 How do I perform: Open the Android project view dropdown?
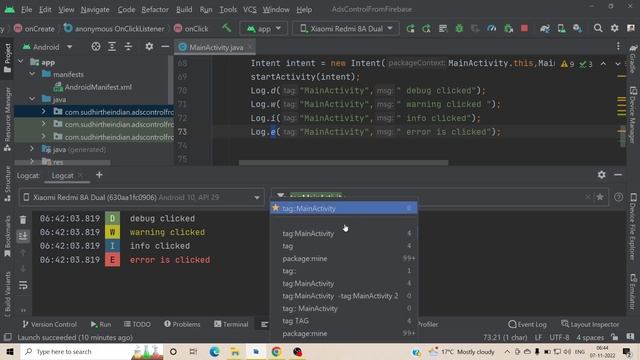point(47,47)
